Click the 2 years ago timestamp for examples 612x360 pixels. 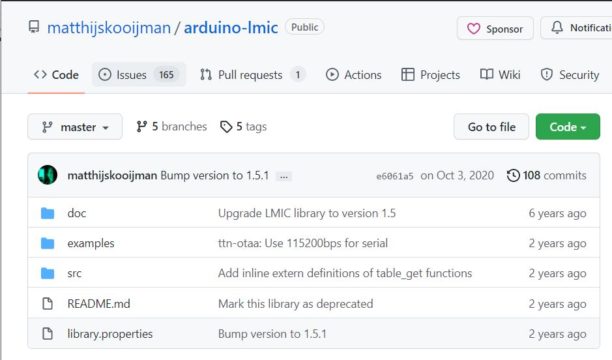click(x=557, y=243)
